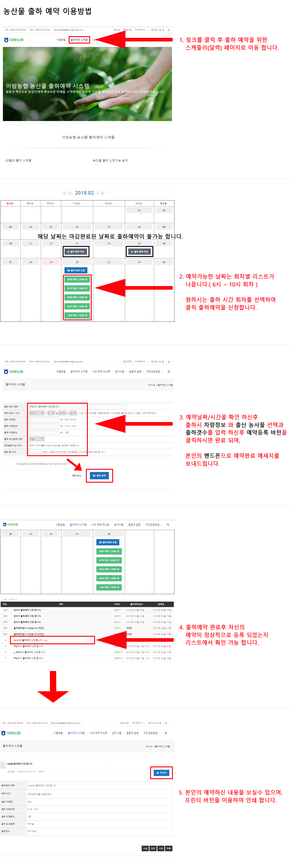Open the year 2019 dropdown in reservation form
Image resolution: width=290 pixels, height=868 pixels.
point(37,413)
